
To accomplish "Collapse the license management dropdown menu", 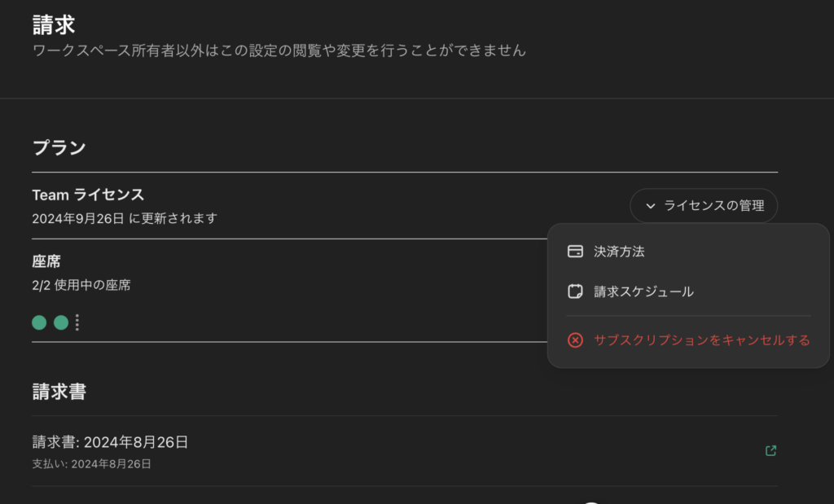I will (704, 206).
